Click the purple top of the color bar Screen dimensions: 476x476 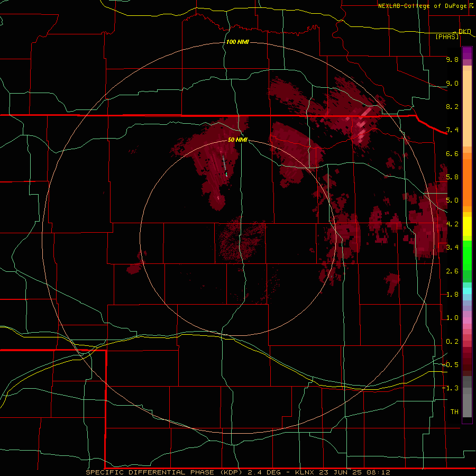coord(467,53)
